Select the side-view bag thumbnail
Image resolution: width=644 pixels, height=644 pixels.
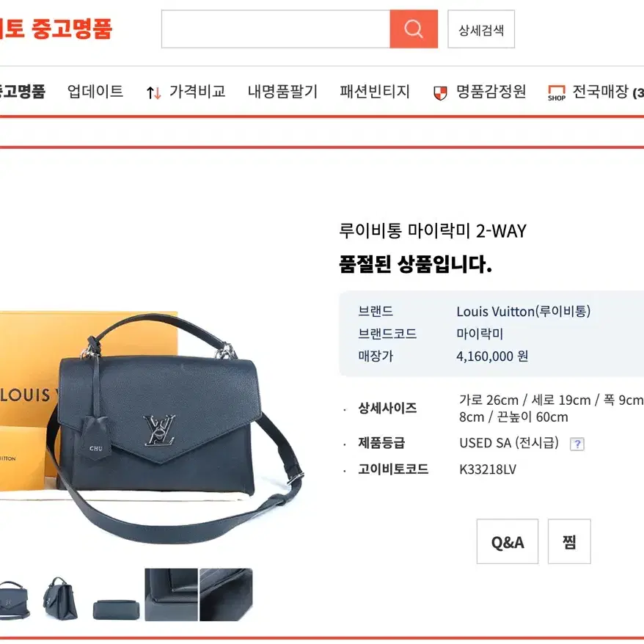click(x=60, y=598)
